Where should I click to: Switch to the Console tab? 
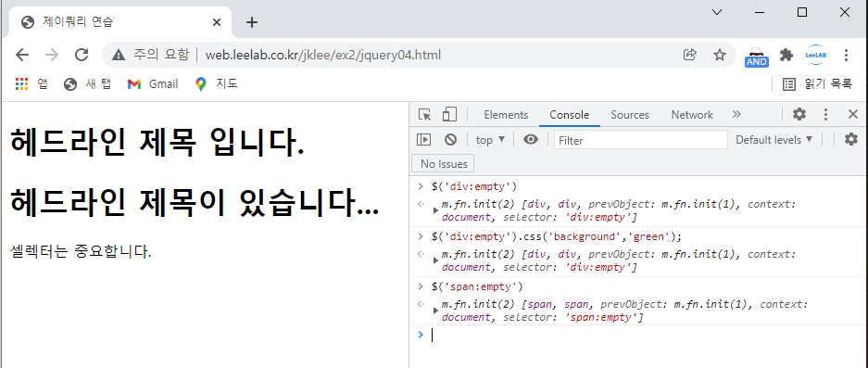coord(569,115)
